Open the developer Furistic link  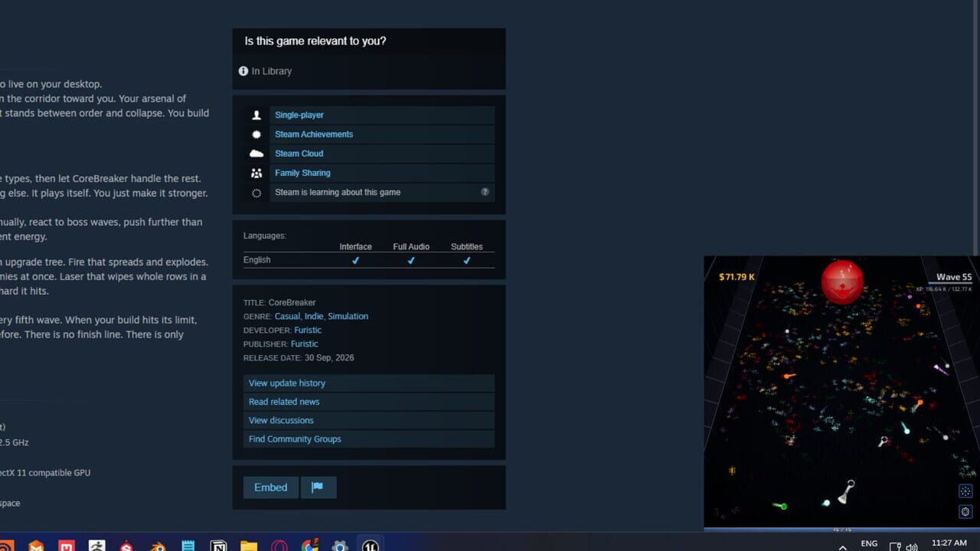coord(308,330)
